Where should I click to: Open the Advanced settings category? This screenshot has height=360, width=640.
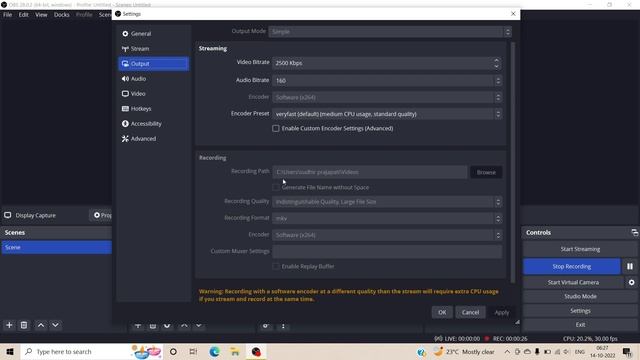pos(153,139)
